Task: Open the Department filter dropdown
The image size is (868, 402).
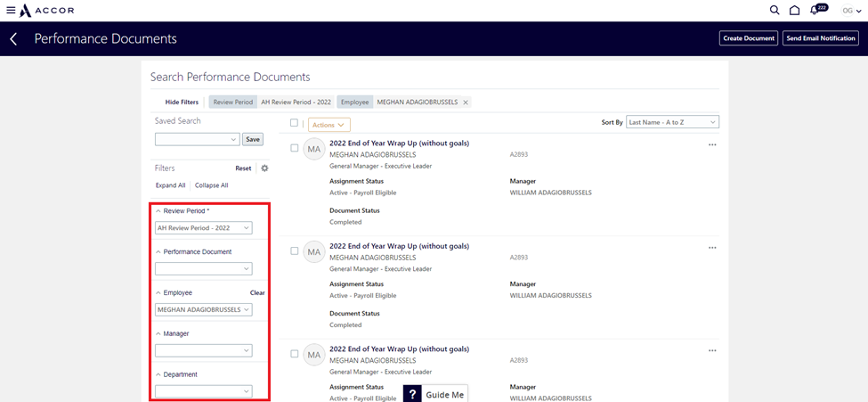Action: pyautogui.click(x=204, y=391)
